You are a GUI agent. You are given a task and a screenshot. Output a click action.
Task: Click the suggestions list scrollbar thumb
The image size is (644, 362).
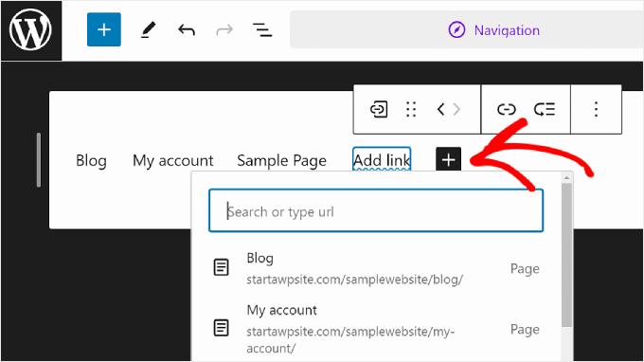566,255
